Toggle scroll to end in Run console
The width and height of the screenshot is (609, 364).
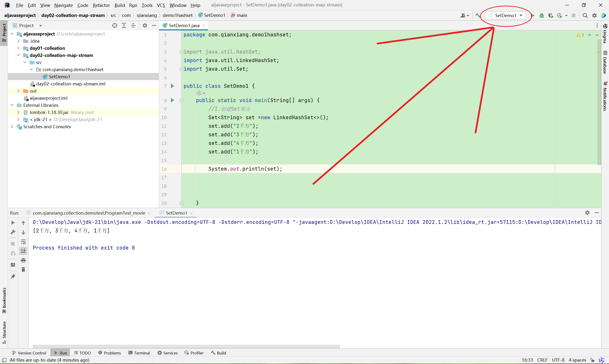click(x=23, y=251)
